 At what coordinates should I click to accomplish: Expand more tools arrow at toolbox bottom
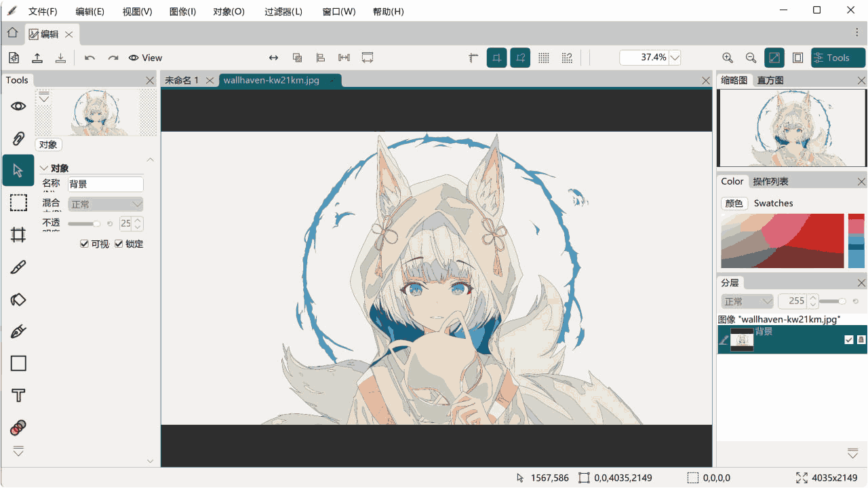click(x=18, y=451)
